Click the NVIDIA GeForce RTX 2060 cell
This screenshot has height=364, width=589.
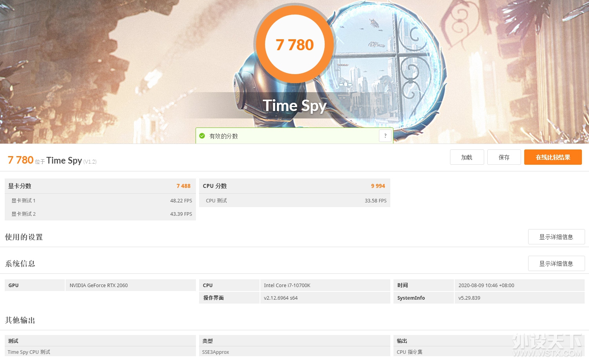click(131, 285)
